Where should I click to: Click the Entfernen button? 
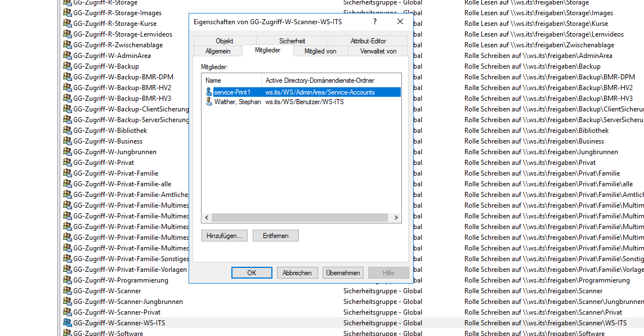pyautogui.click(x=276, y=235)
